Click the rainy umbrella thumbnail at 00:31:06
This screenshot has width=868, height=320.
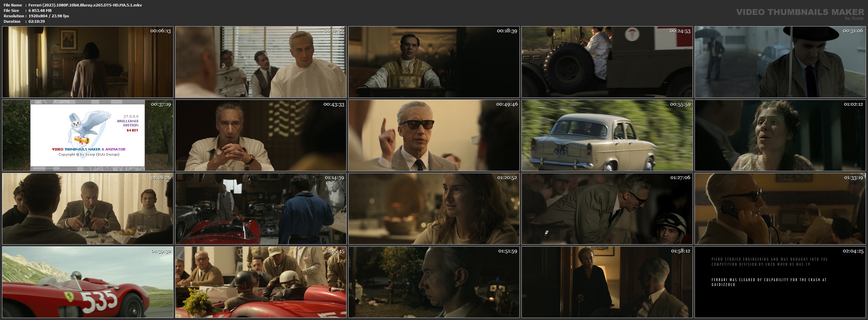click(780, 62)
